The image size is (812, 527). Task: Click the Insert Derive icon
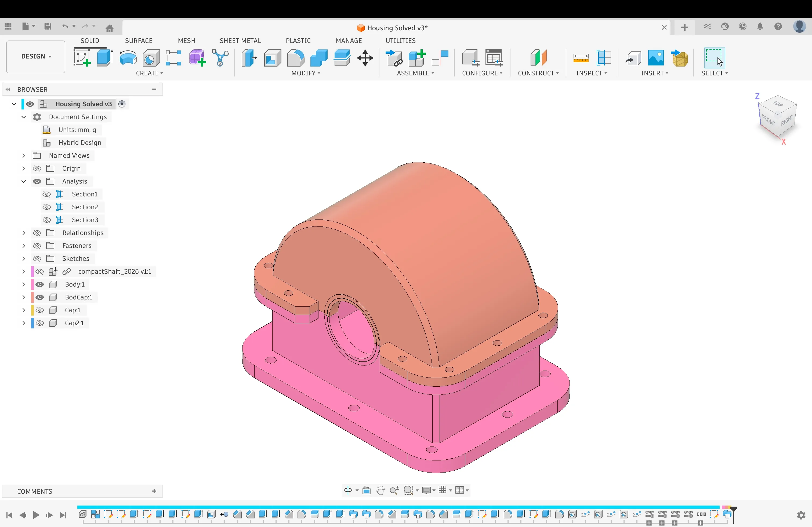(633, 58)
